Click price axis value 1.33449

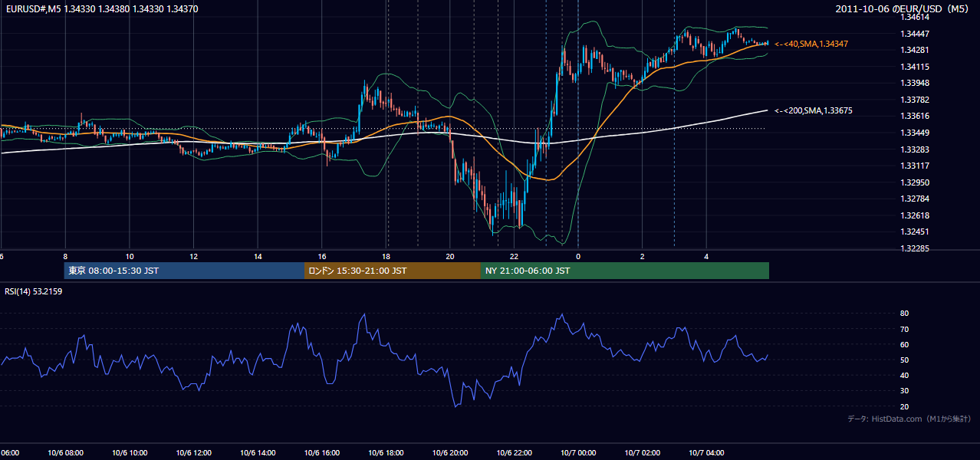(x=915, y=133)
